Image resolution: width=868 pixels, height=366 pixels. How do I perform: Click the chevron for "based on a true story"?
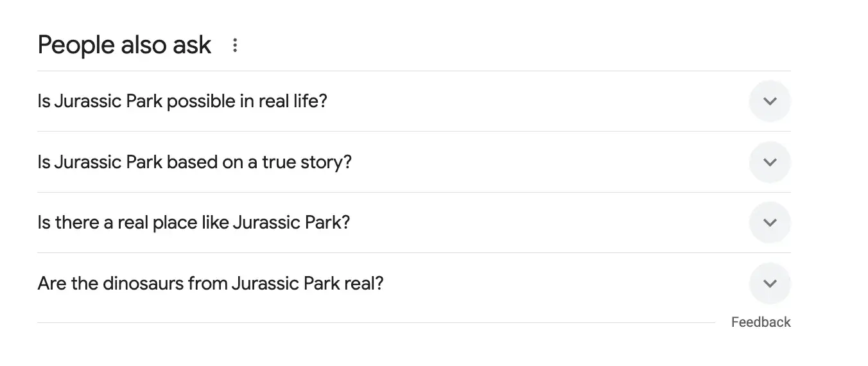[x=770, y=162]
